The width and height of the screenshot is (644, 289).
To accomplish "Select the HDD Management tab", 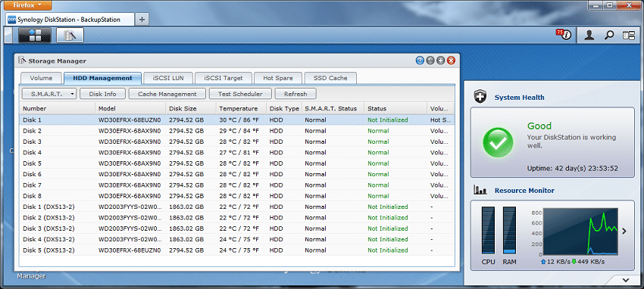I will pyautogui.click(x=103, y=78).
